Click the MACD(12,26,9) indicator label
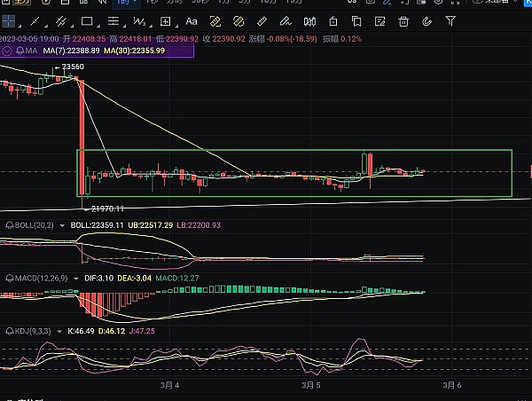This screenshot has width=532, height=401. 42,279
